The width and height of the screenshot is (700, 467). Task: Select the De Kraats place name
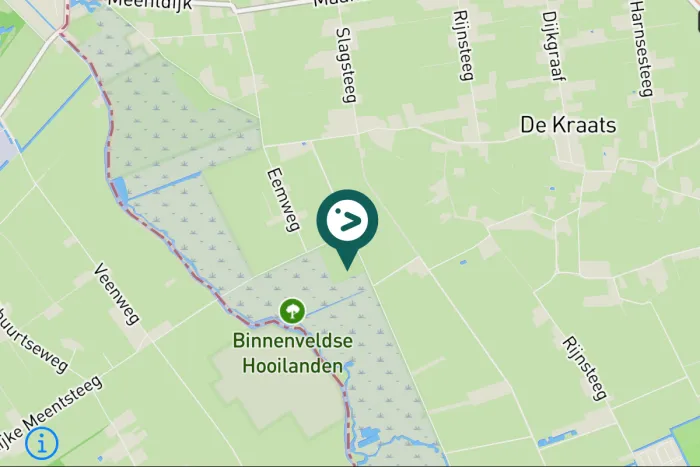(568, 125)
